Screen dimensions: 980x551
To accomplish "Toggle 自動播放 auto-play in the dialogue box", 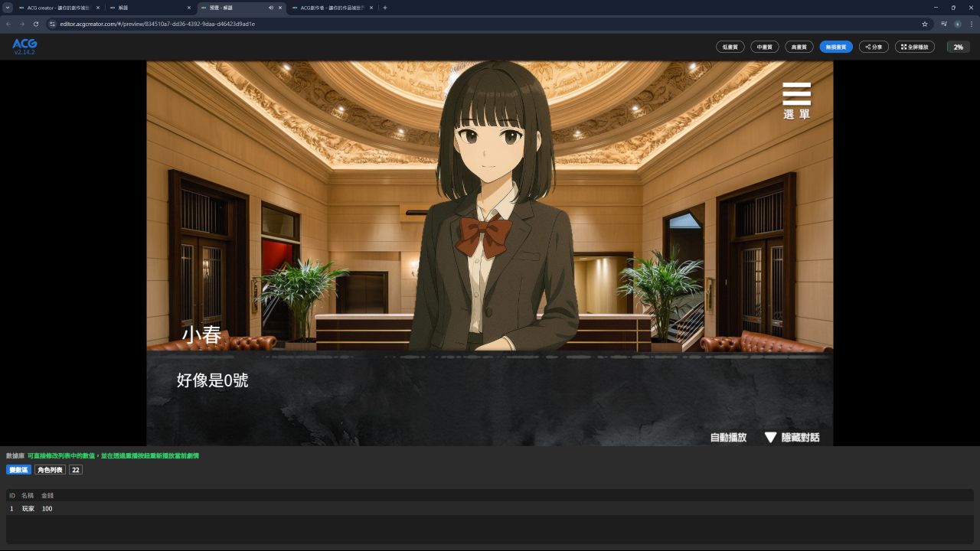I will tap(728, 438).
